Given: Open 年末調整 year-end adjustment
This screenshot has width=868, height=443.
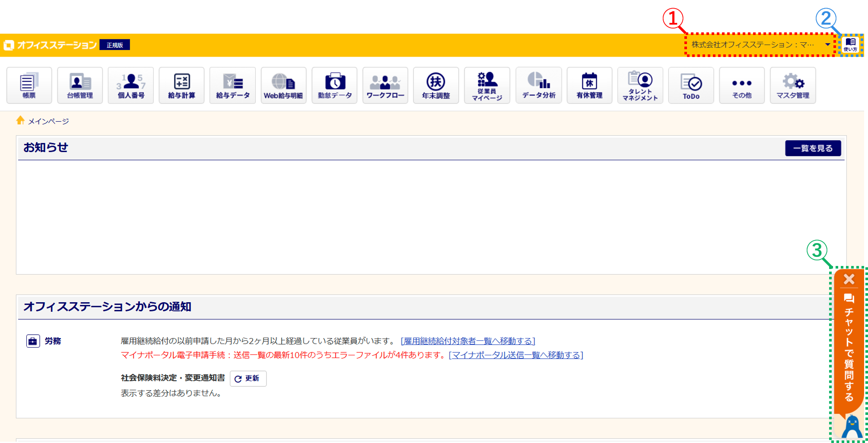Looking at the screenshot, I should tap(436, 85).
